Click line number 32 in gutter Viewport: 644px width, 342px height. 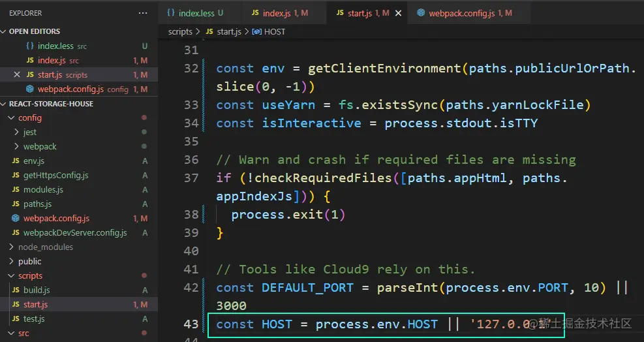(x=191, y=69)
